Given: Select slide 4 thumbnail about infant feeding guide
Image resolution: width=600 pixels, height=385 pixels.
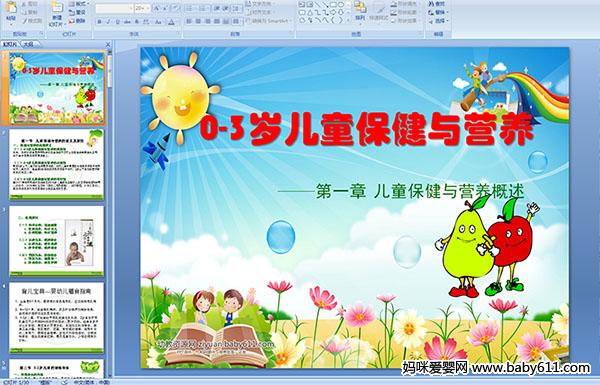Looking at the screenshot, I should tap(57, 317).
